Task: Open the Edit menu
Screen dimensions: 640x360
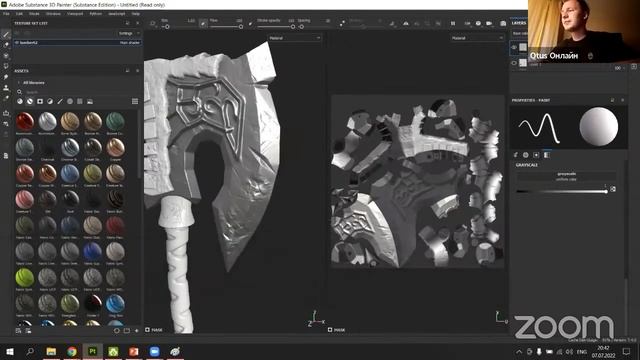Action: [19, 13]
